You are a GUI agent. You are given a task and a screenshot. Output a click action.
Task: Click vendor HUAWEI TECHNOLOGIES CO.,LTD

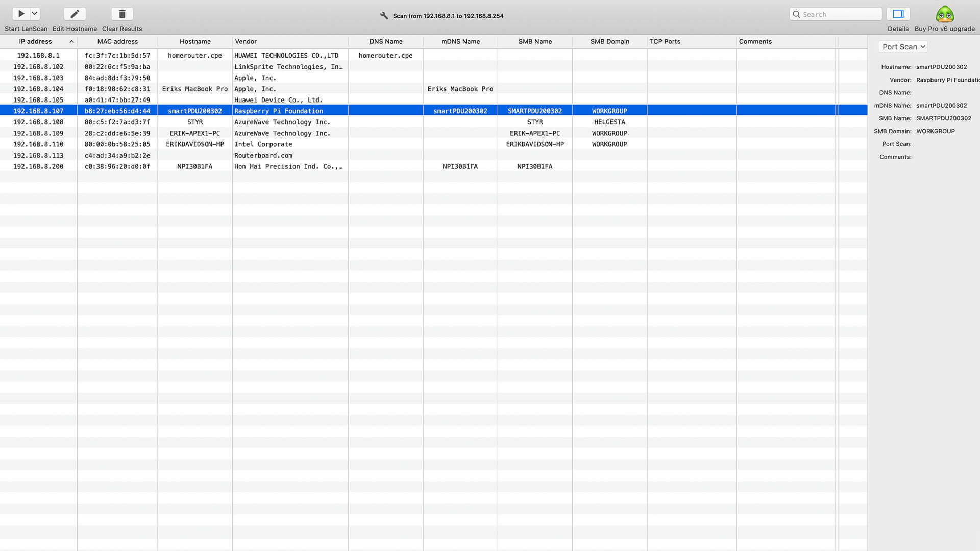(286, 55)
